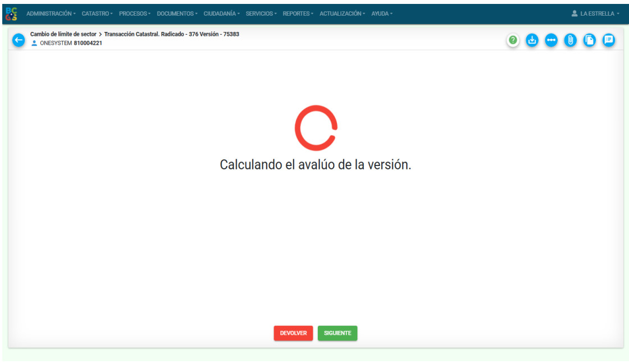Click the BCGS logo

(11, 13)
